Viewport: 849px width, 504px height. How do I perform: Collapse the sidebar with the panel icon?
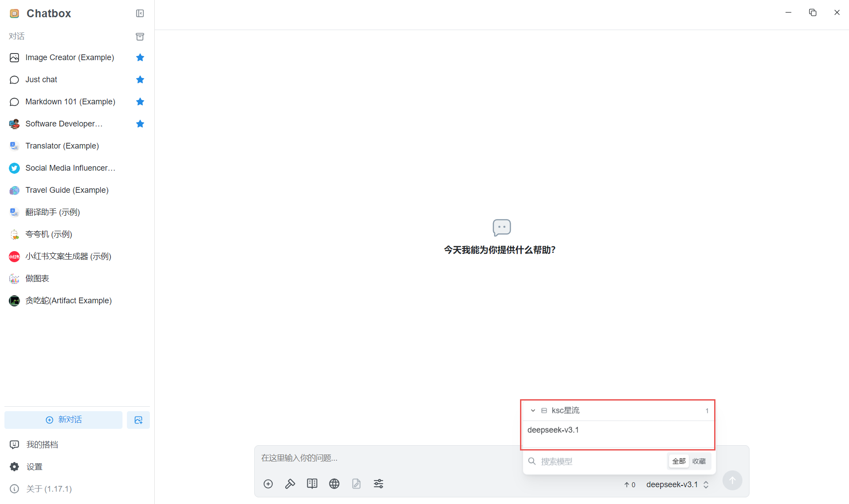(140, 13)
